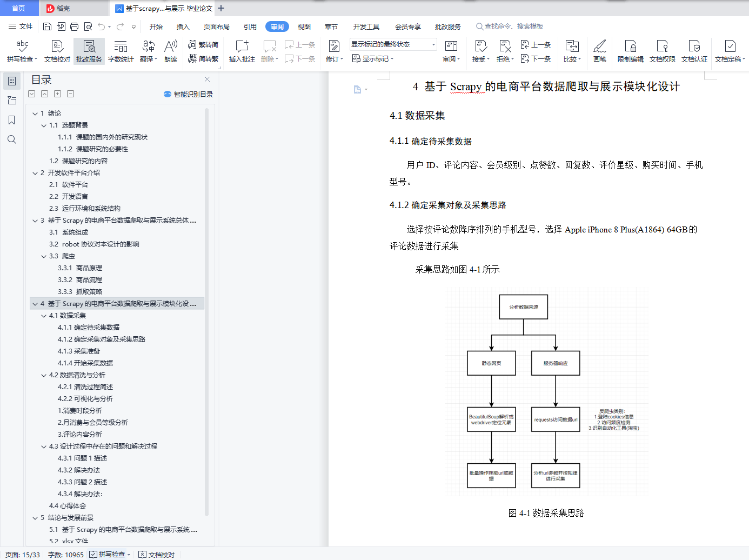The image size is (749, 560).
Task: Switch to the 开始 ribbon tab
Action: pyautogui.click(x=156, y=26)
